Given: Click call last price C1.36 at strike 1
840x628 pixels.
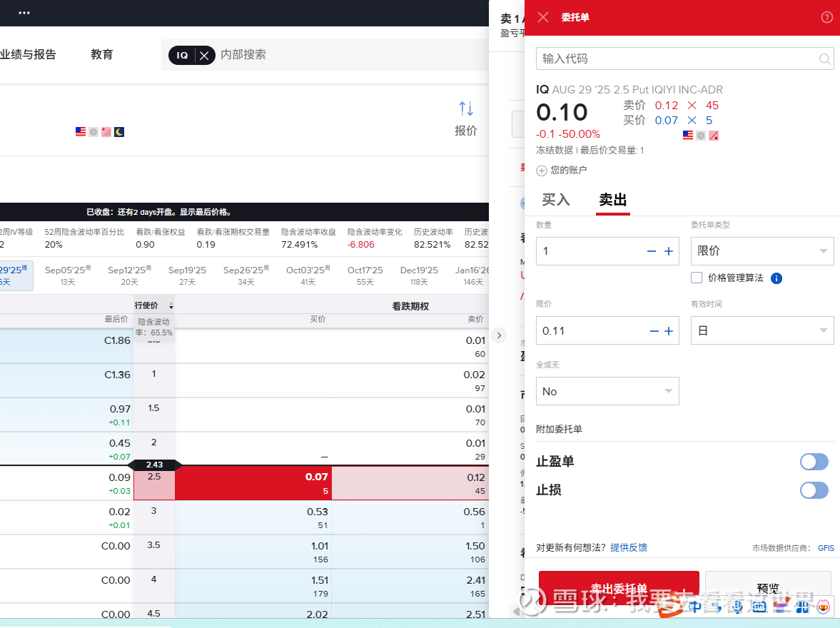Looking at the screenshot, I should pos(117,375).
